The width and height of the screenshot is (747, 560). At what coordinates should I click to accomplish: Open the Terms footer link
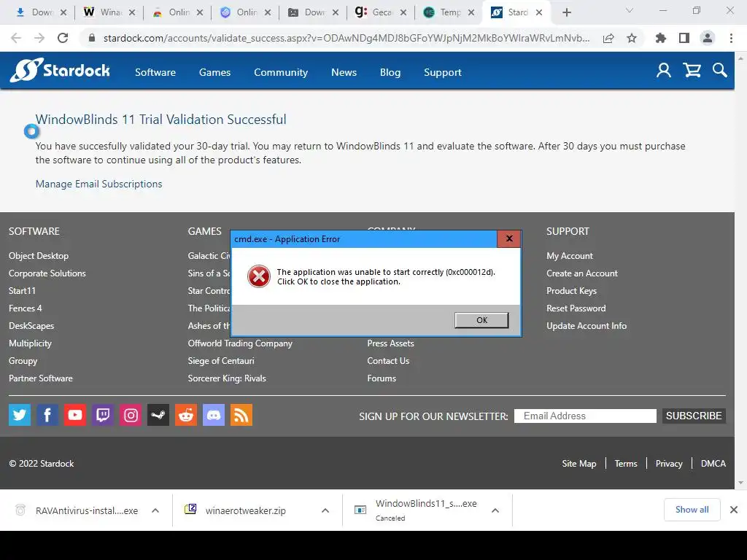(x=625, y=463)
